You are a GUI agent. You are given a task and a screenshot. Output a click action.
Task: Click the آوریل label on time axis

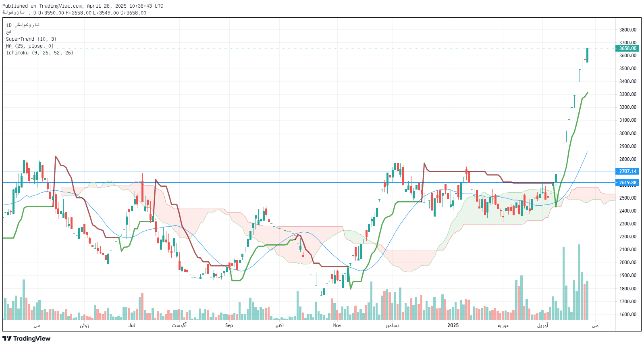pos(542,325)
